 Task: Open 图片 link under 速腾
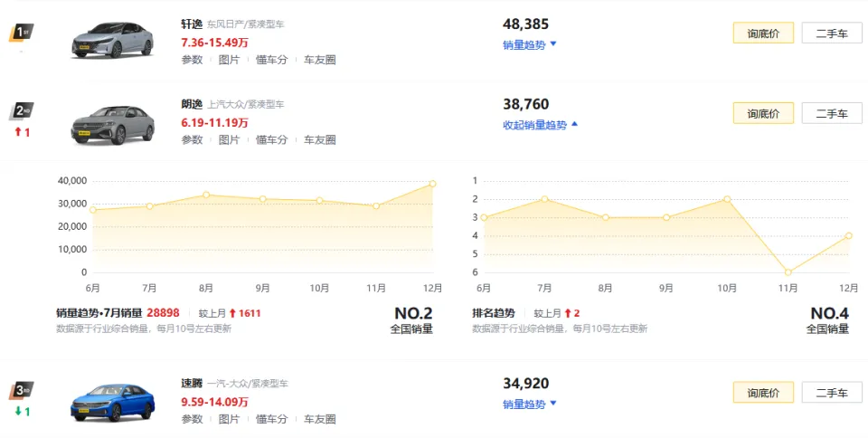coord(229,419)
